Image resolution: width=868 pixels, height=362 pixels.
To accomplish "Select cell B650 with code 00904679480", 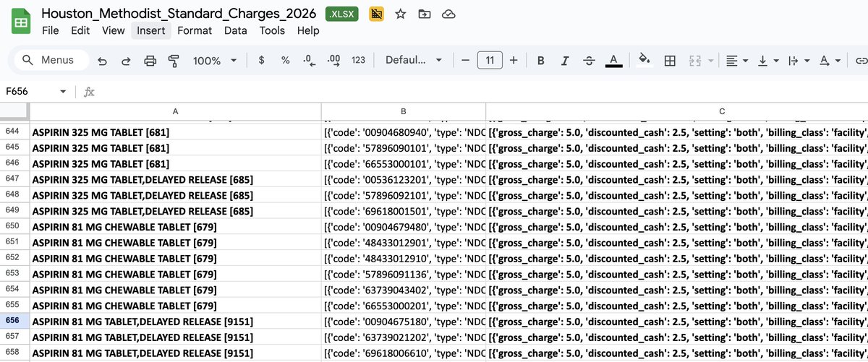I will tap(404, 226).
